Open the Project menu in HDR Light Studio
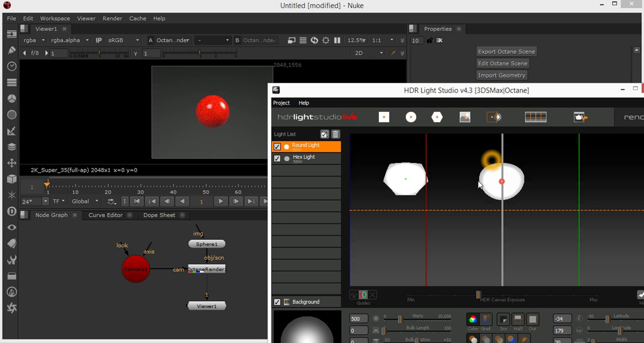The image size is (644, 343). pos(281,103)
